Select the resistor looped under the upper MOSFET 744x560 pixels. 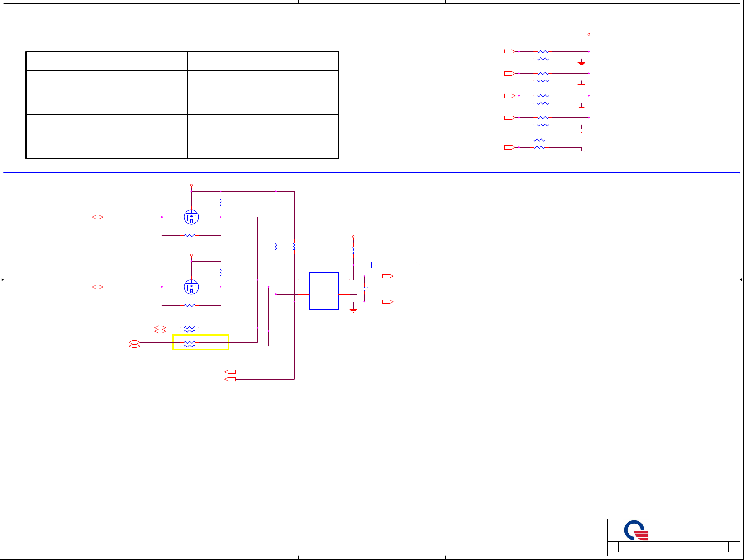[189, 235]
